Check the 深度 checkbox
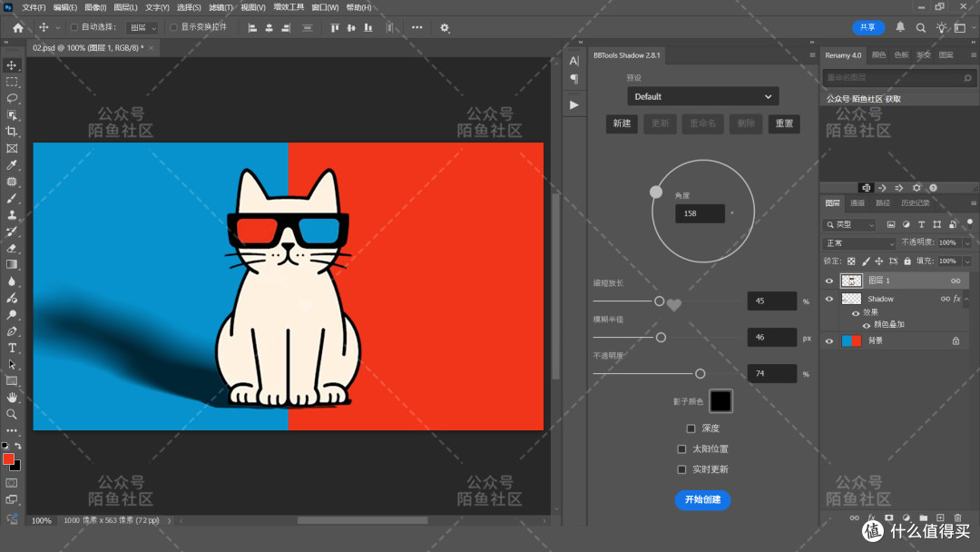 [x=691, y=429]
